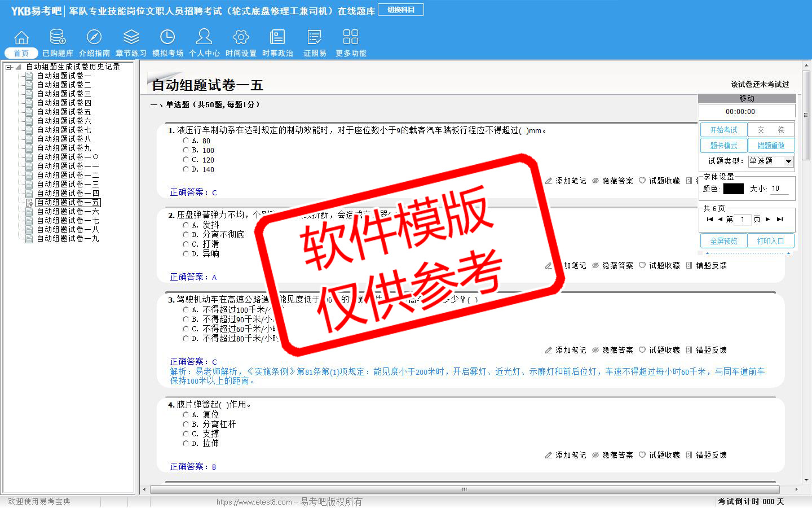Open the 首页 home icon
This screenshot has height=508, width=812.
point(21,43)
